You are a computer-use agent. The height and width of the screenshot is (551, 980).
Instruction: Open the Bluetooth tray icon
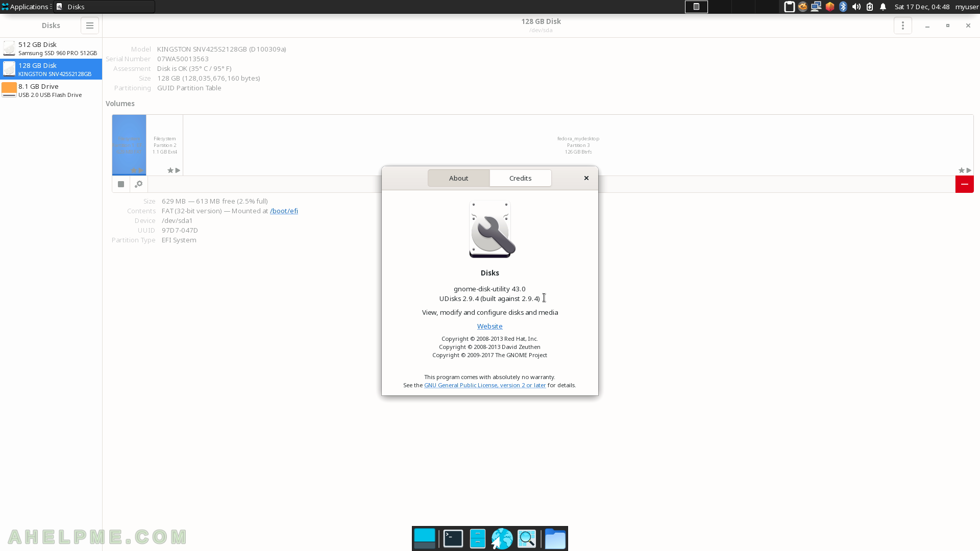click(x=843, y=7)
